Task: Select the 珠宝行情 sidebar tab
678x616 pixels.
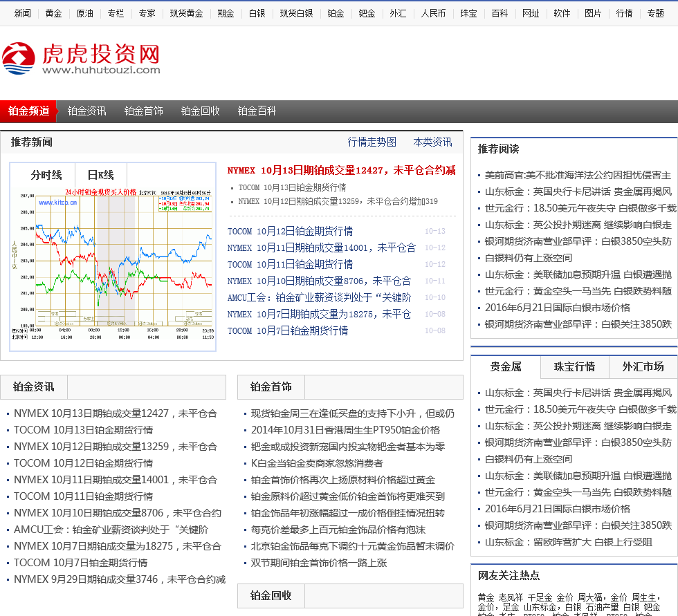Action: coord(574,366)
